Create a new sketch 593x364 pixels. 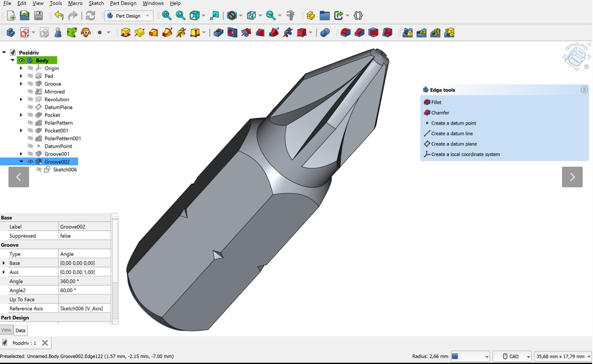[25, 32]
